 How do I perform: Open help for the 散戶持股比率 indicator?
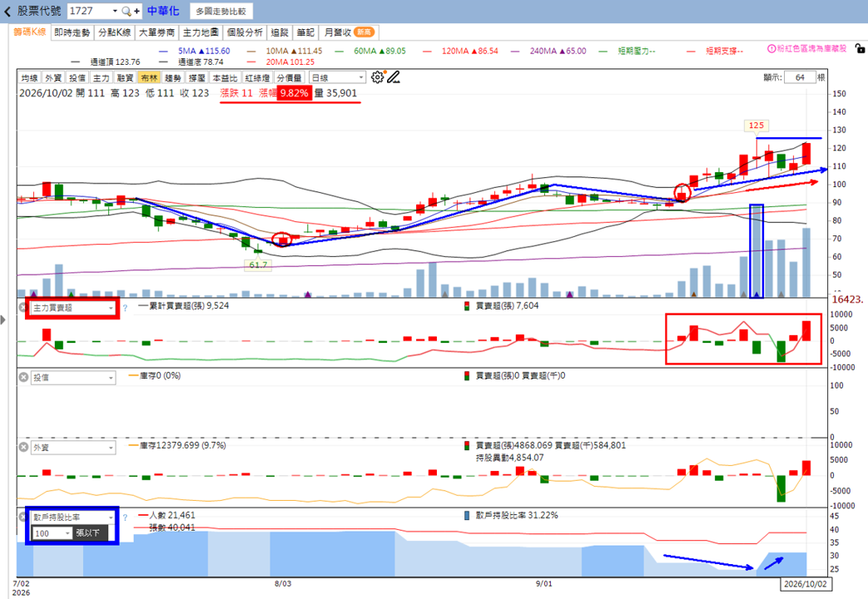(x=125, y=517)
